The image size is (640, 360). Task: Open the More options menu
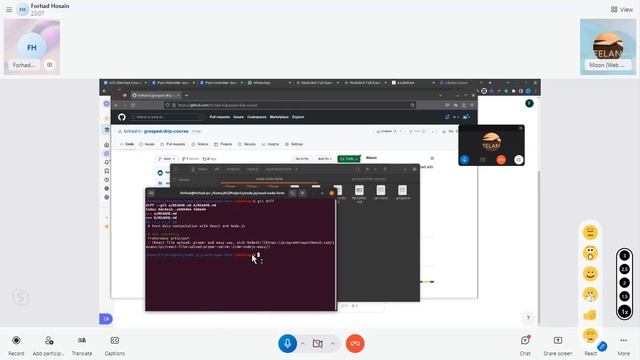pos(623,345)
